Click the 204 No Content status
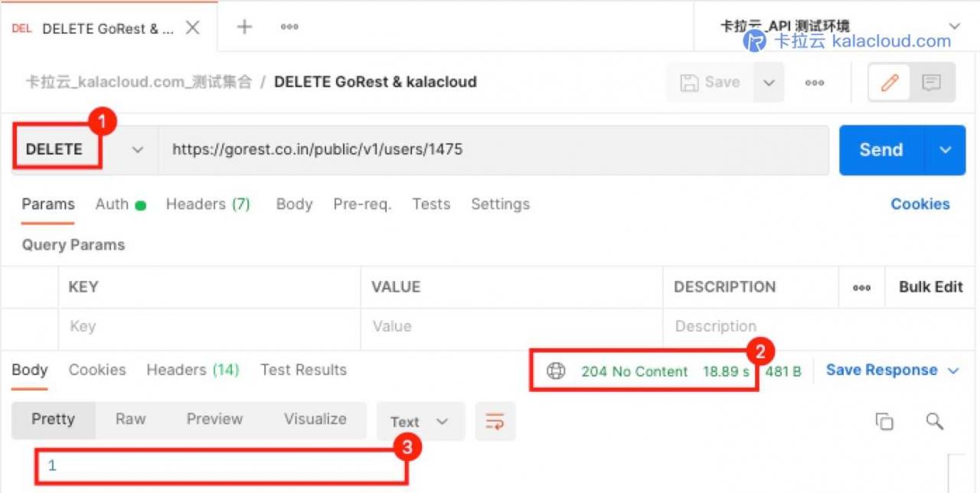Viewport: 980px width, 493px height. click(635, 372)
